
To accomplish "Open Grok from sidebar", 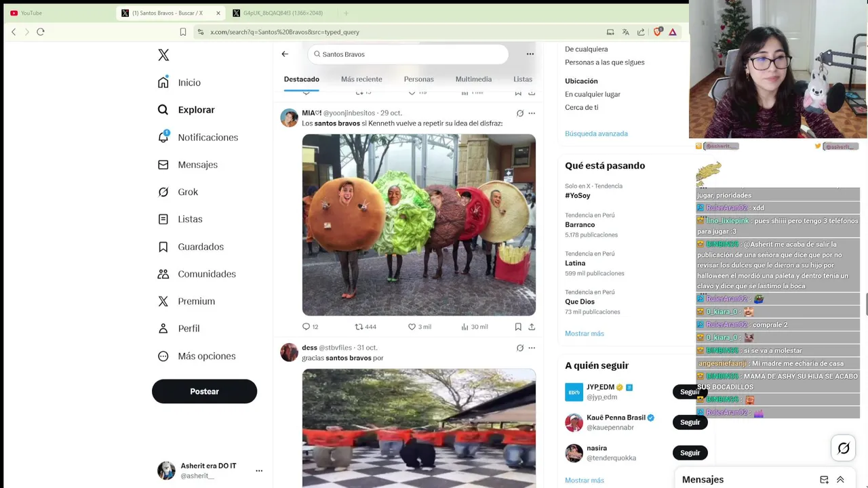I will [x=178, y=192].
